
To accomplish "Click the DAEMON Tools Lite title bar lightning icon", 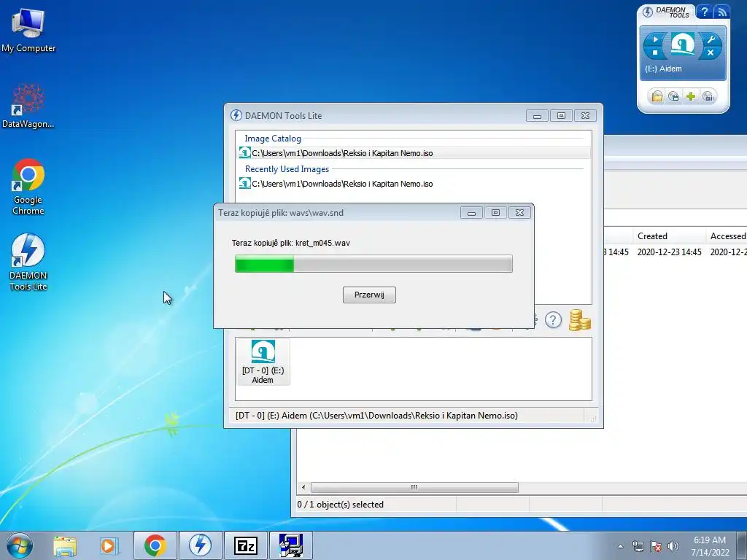I will tap(236, 115).
